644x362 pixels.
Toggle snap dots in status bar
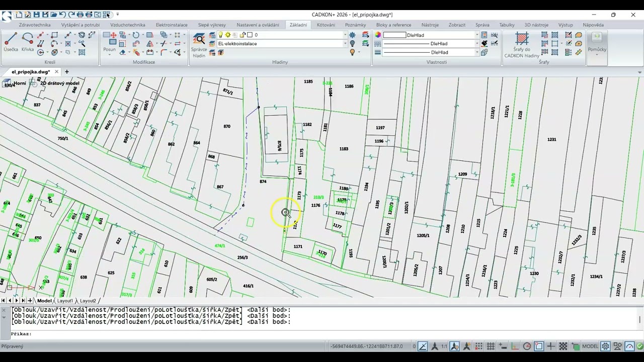point(478,346)
